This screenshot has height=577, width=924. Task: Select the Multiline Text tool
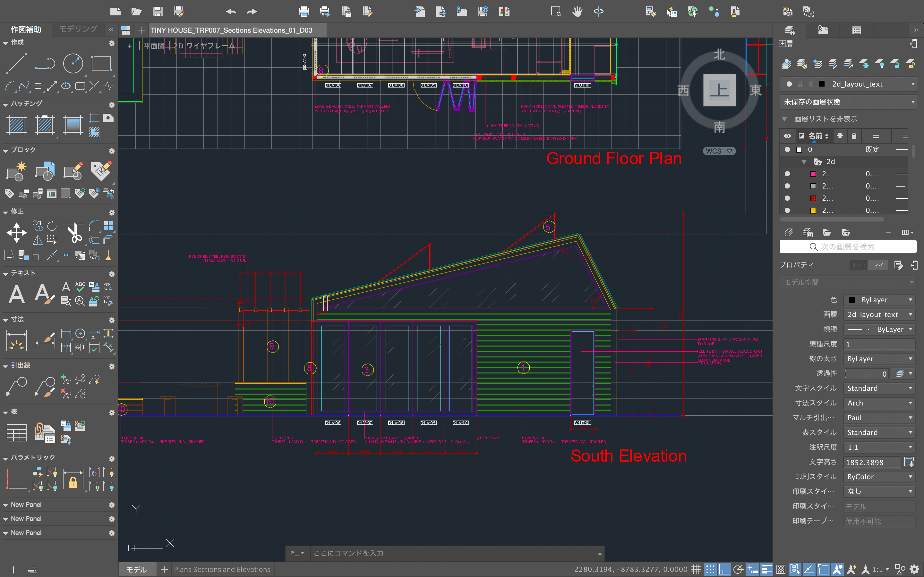click(x=16, y=294)
